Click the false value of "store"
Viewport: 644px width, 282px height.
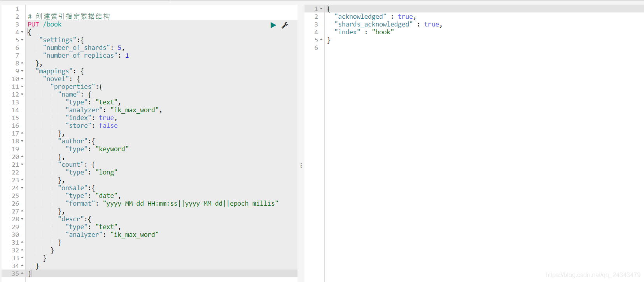tap(108, 125)
